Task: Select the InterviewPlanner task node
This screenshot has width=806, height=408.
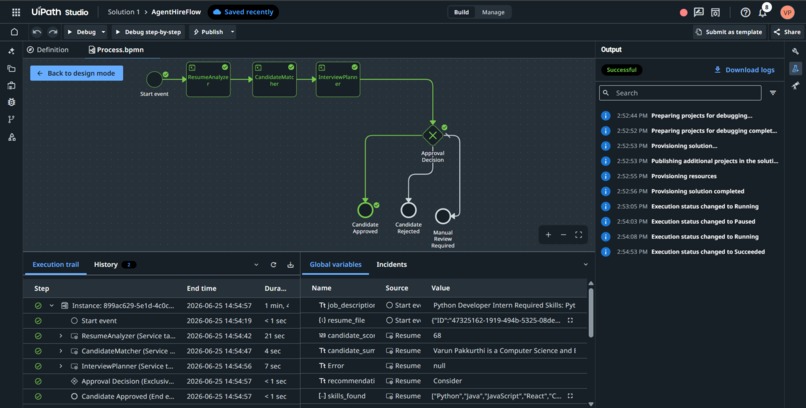Action: [x=338, y=80]
